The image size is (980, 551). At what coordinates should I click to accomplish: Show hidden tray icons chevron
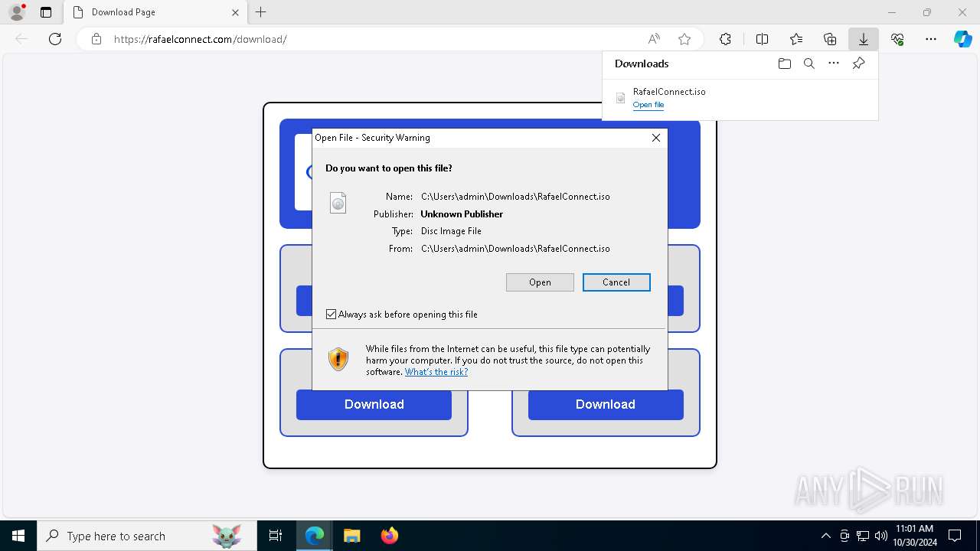click(825, 536)
